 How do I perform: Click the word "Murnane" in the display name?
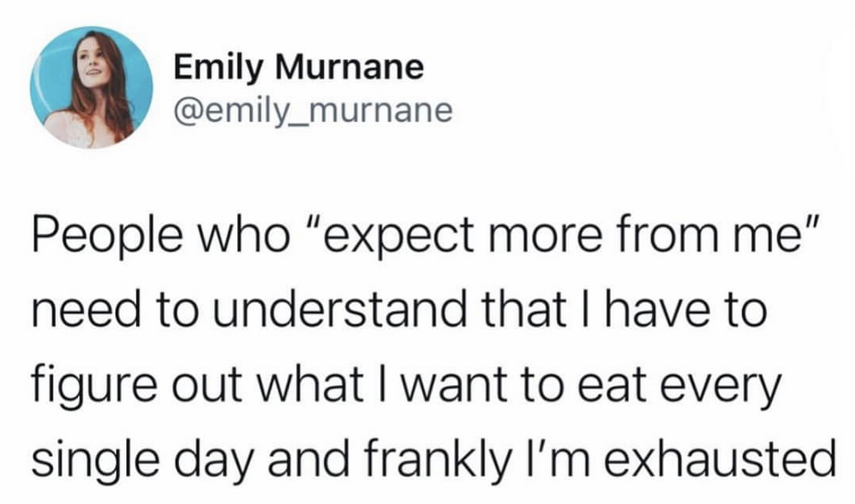click(x=349, y=68)
